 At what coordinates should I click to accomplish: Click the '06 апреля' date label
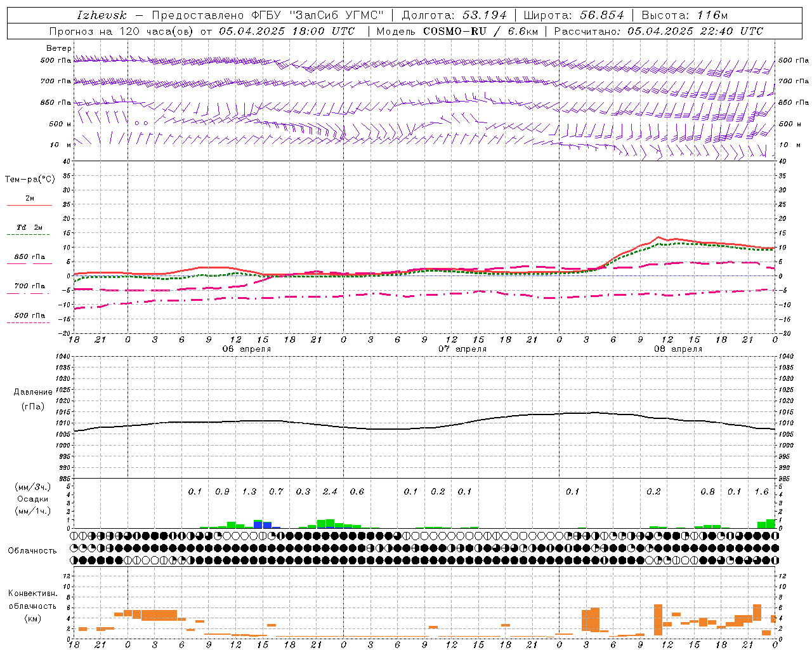[x=247, y=349]
